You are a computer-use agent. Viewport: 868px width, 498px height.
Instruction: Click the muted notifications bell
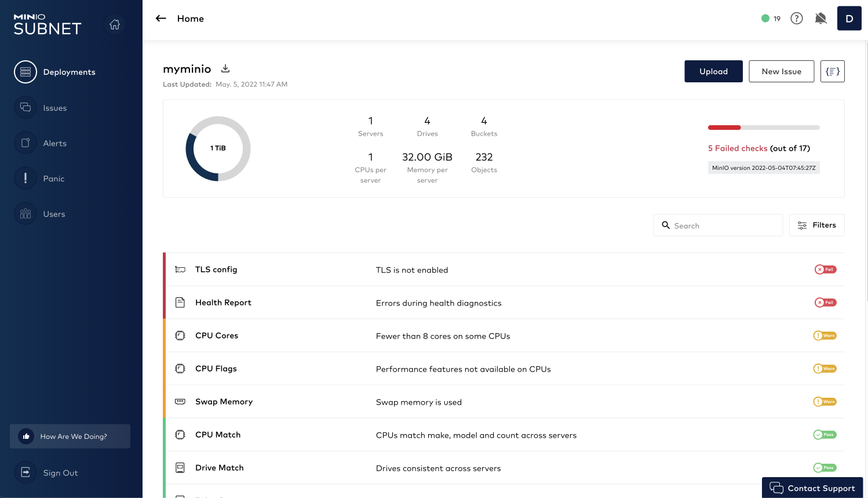(820, 19)
